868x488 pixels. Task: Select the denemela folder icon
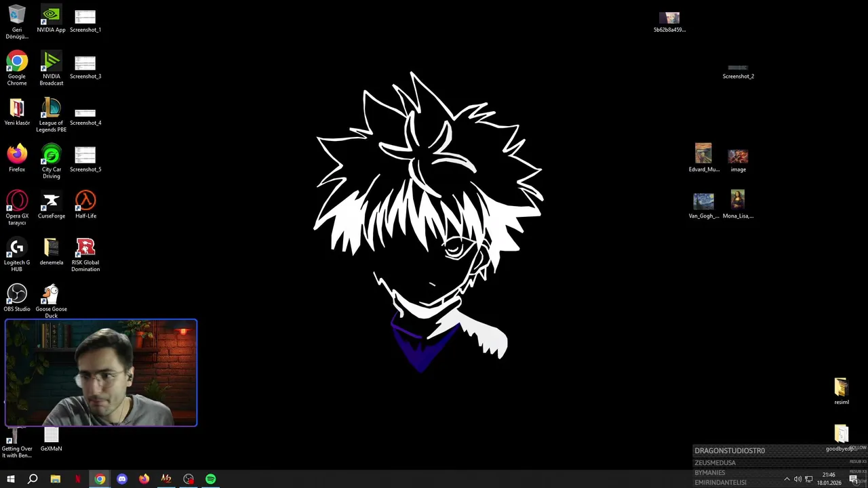[51, 251]
